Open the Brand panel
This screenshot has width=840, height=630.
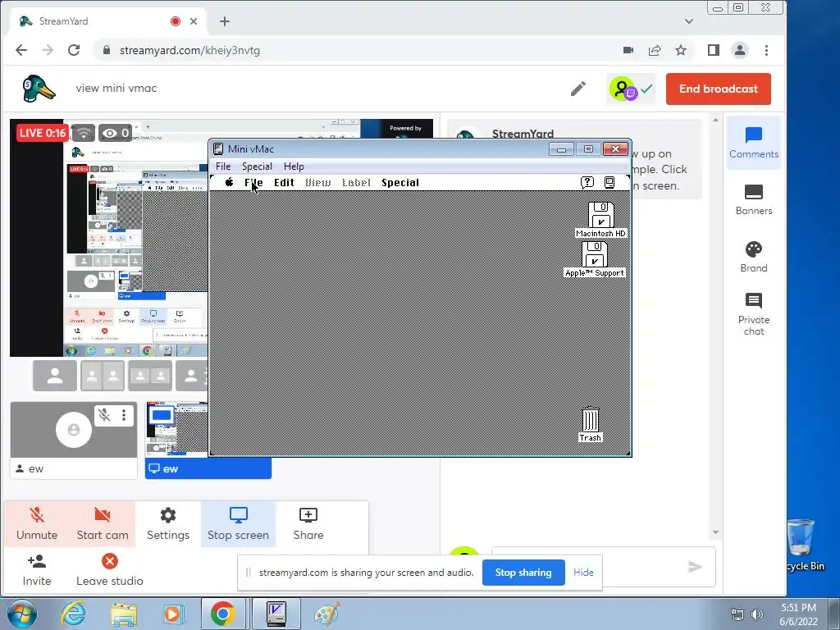(754, 257)
